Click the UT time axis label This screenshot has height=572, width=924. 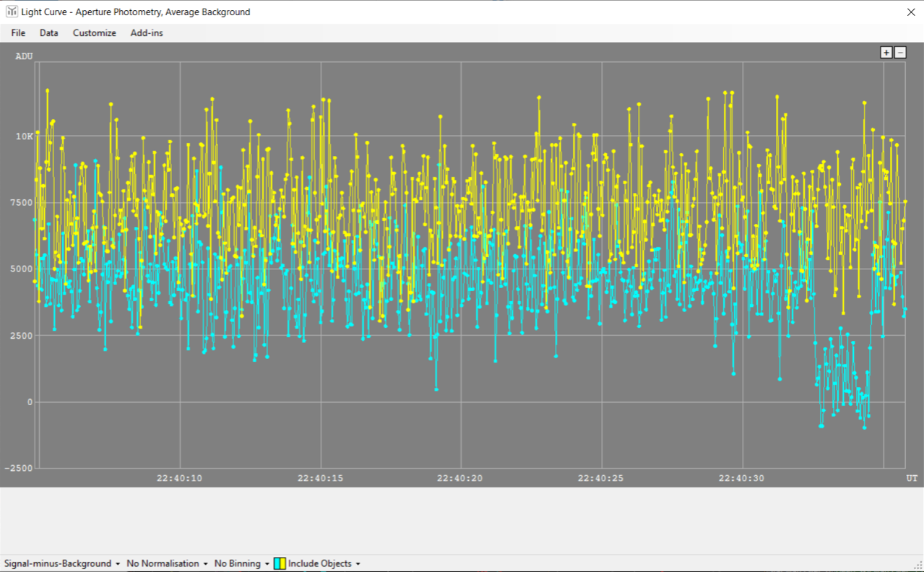click(912, 478)
